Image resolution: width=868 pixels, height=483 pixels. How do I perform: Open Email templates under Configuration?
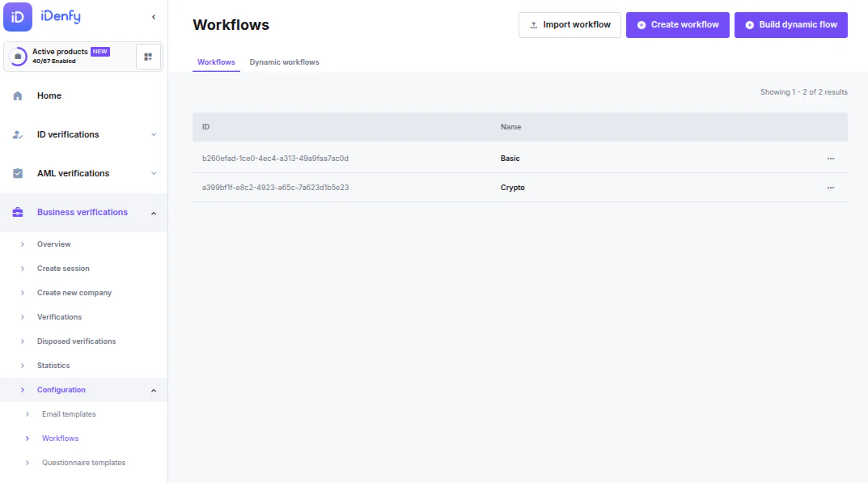[x=70, y=414]
